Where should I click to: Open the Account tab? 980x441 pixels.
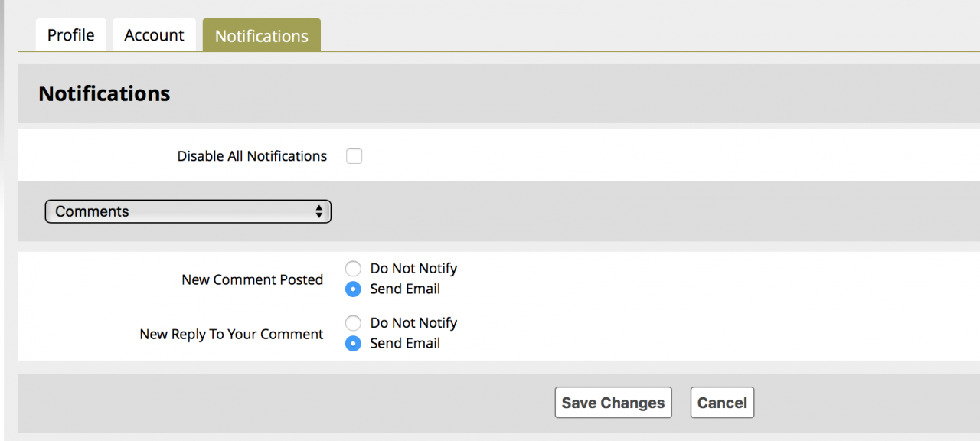[154, 35]
